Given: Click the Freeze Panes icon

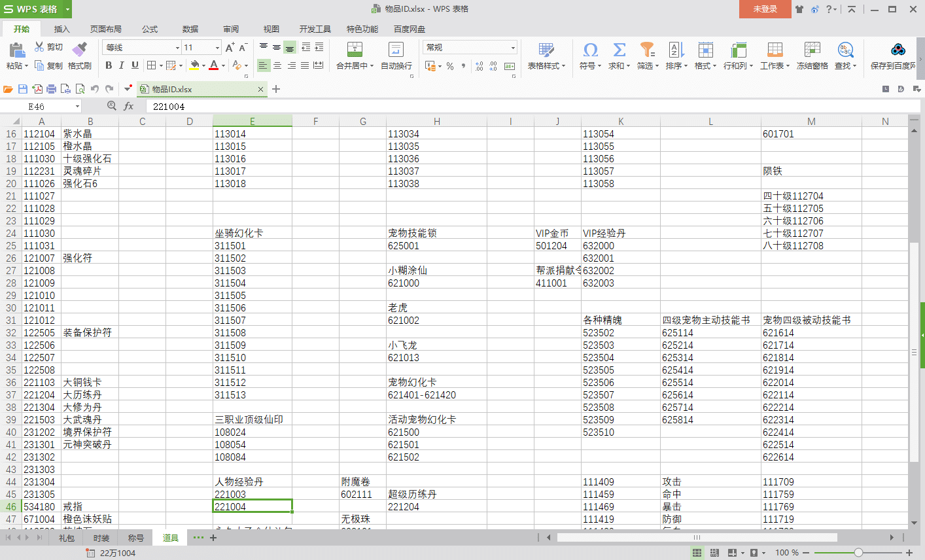Looking at the screenshot, I should pyautogui.click(x=812, y=50).
